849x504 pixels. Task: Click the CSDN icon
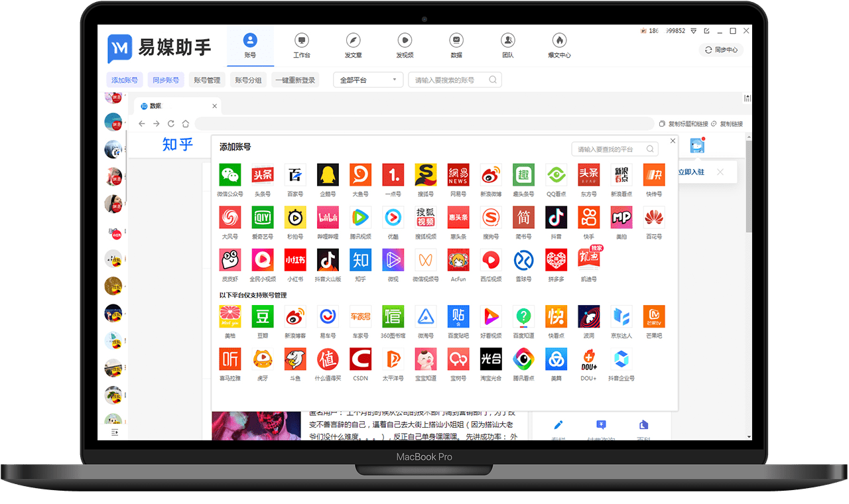point(360,359)
